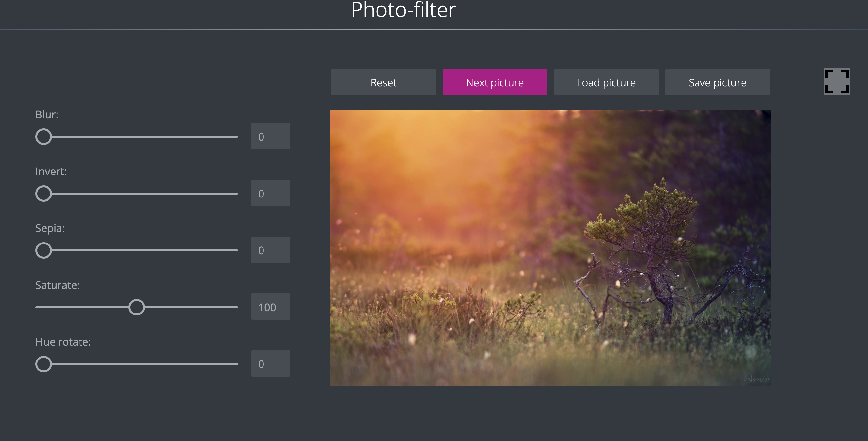Click the fullscreen icon

tap(837, 81)
